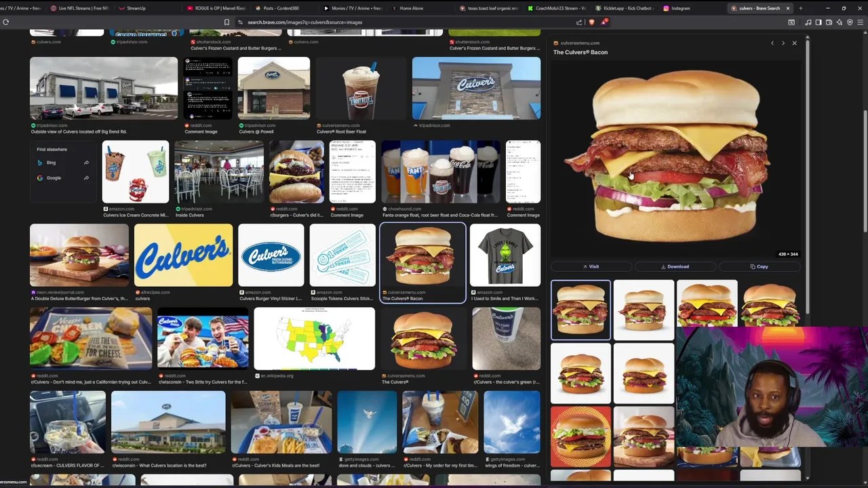This screenshot has height=488, width=868.
Task: Open the yellow Culver's logo from allrecipes
Action: [183, 256]
